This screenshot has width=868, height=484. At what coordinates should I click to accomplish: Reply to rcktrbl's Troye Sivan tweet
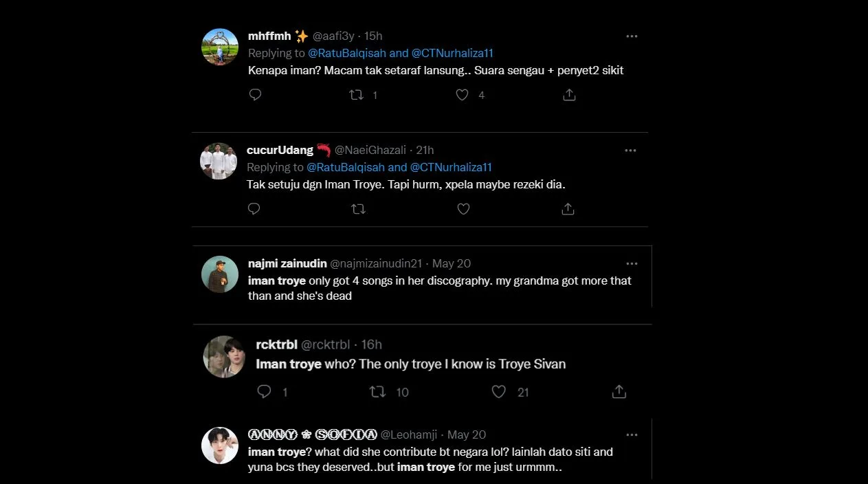[264, 391]
